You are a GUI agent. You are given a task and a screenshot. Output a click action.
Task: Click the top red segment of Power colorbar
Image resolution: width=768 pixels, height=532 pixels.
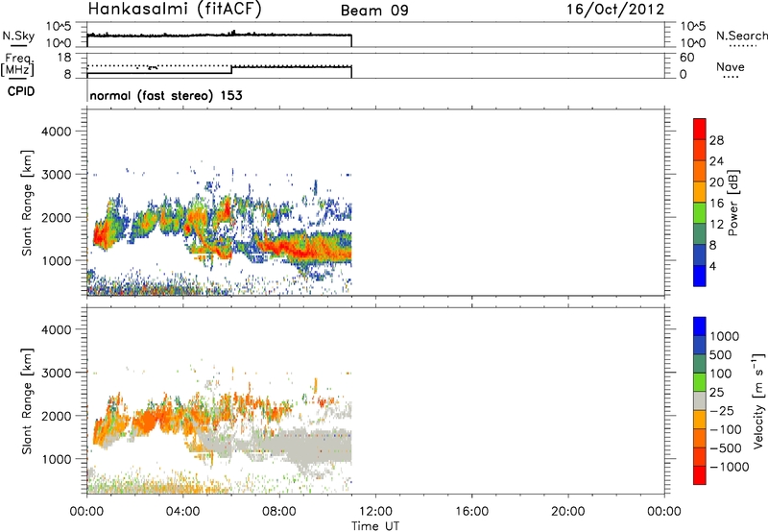tap(700, 130)
